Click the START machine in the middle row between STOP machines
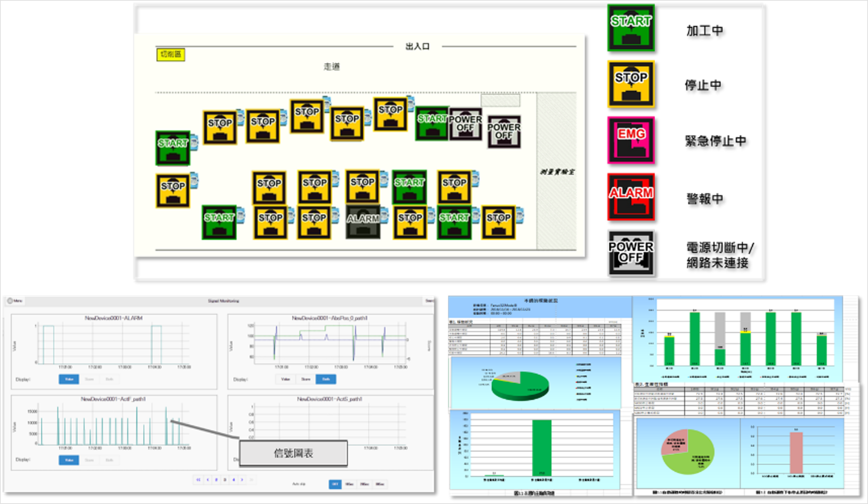This screenshot has height=504, width=868. pos(410,187)
